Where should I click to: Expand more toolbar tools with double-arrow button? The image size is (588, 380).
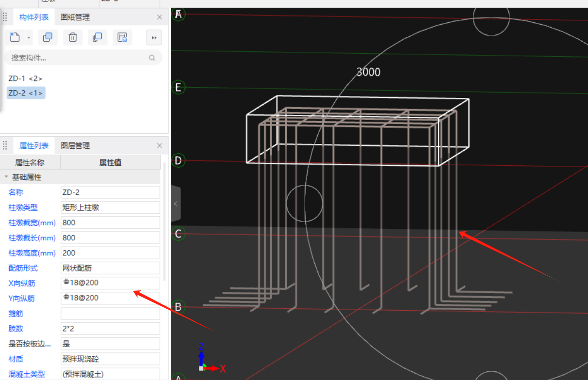pyautogui.click(x=154, y=37)
